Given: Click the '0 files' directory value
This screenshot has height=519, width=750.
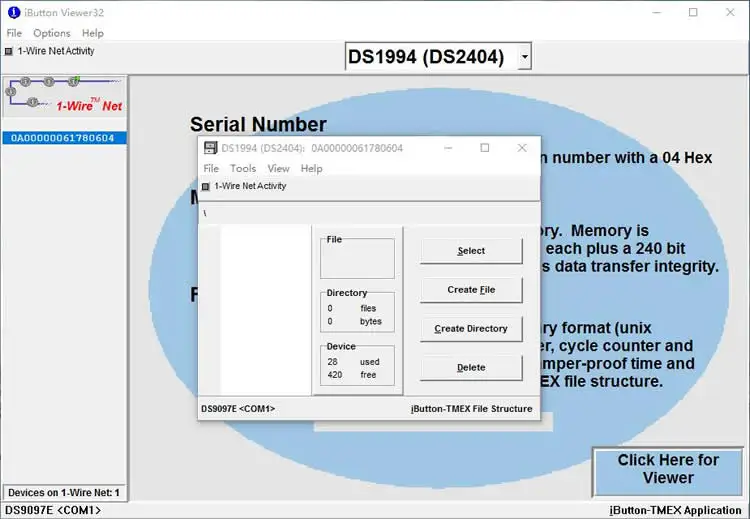Looking at the screenshot, I should coord(352,309).
